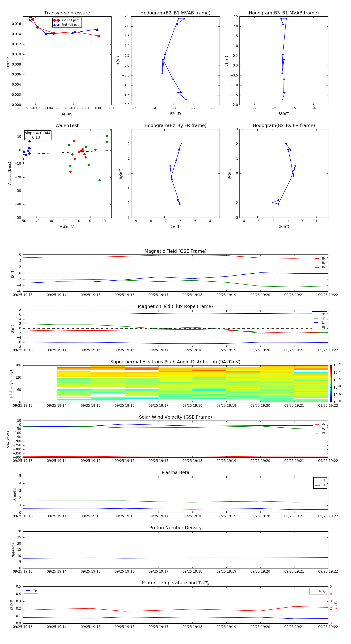Select the Vx entry in velocity legend

320,424
